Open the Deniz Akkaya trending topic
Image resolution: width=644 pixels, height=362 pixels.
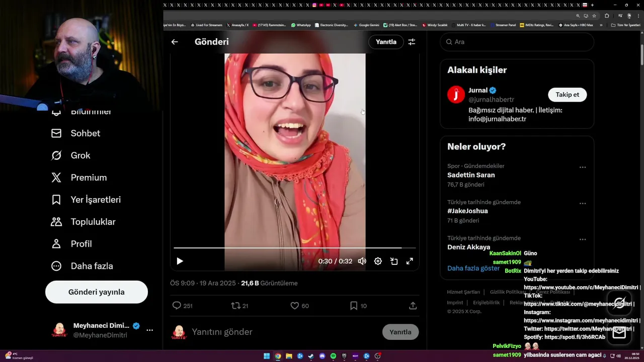pyautogui.click(x=468, y=247)
